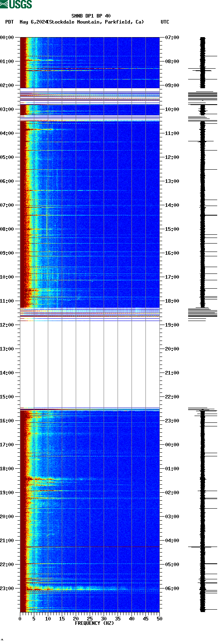Viewport: 220px width, 644px height.
Task: Click the 22:00 UTC time label
Action: (x=172, y=397)
